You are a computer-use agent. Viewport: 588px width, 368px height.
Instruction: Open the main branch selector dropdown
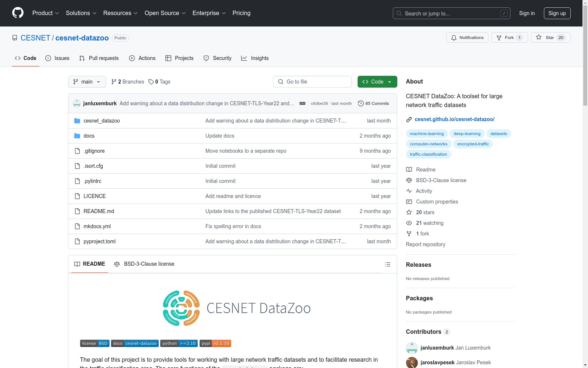point(87,81)
